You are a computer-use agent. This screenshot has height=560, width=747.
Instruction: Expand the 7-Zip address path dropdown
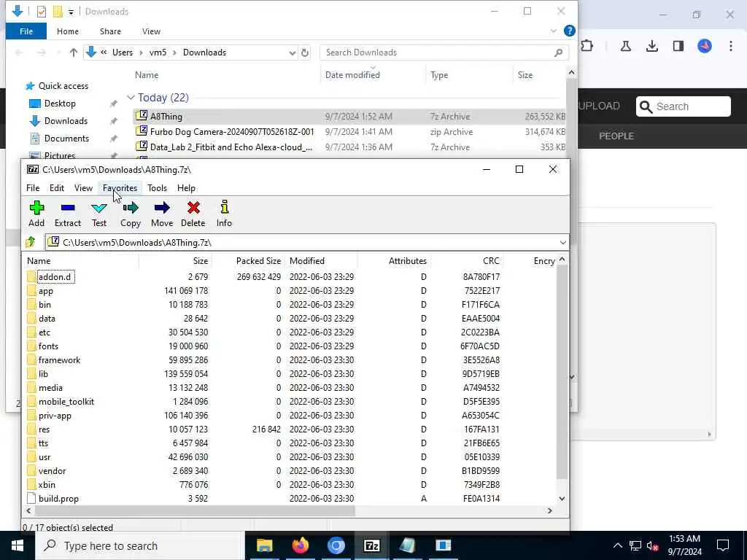[x=562, y=243]
